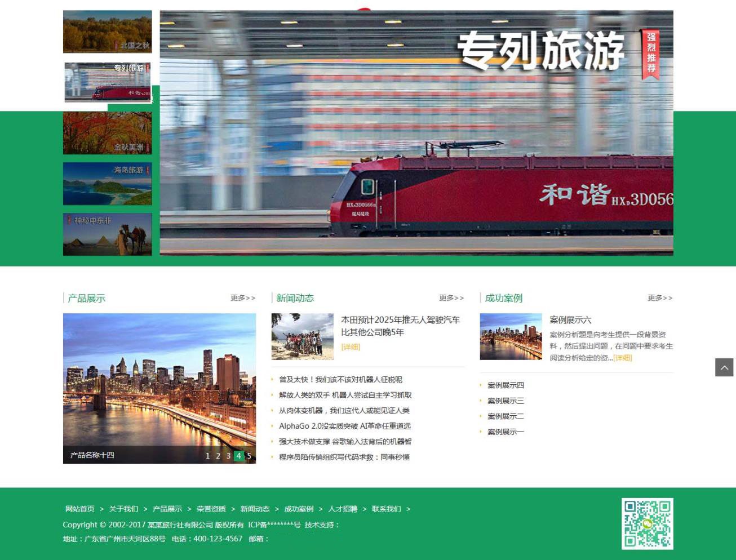736x560 pixels.
Task: Open 成功案例 in footer navigation
Action: (299, 509)
